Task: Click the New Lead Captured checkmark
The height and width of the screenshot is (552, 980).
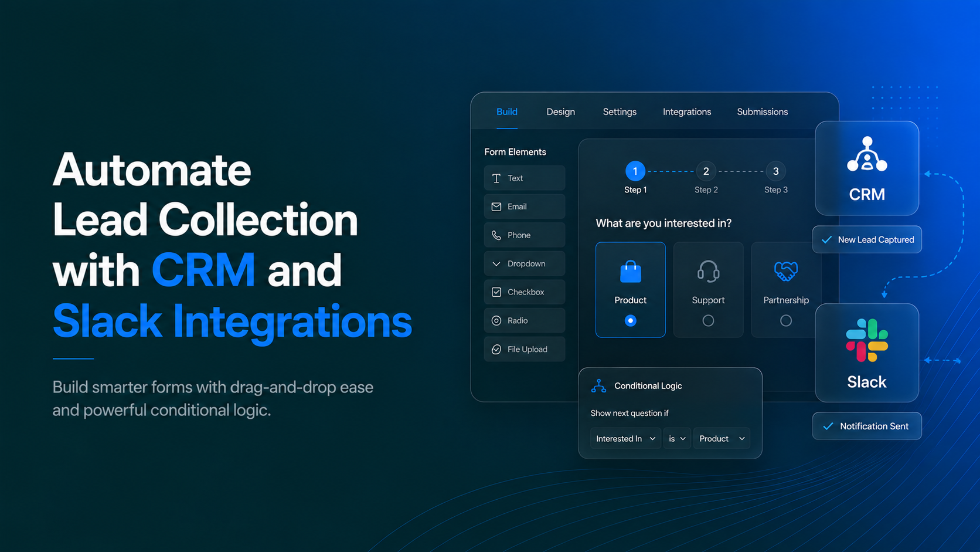Action: tap(826, 240)
